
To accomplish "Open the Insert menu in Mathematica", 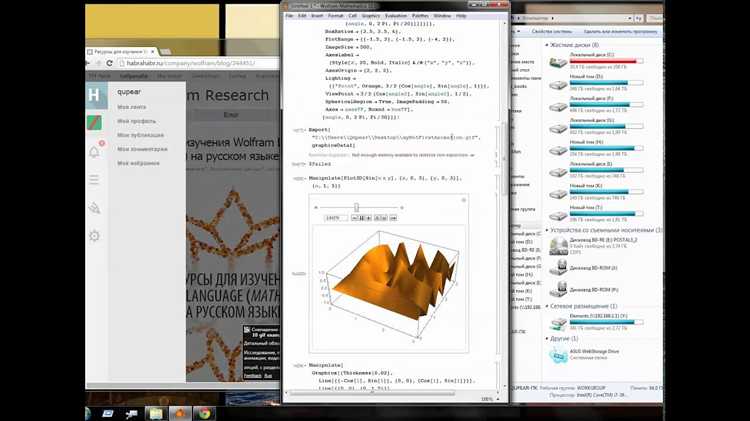I will point(317,16).
